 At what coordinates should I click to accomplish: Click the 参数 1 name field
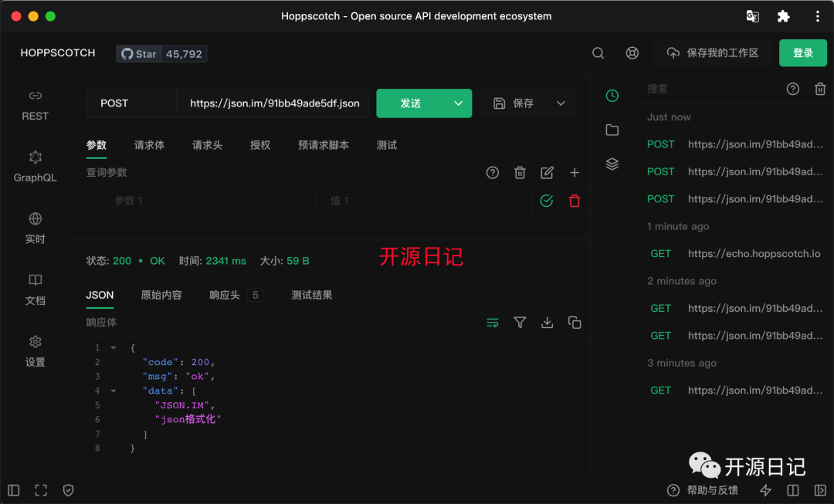[208, 201]
